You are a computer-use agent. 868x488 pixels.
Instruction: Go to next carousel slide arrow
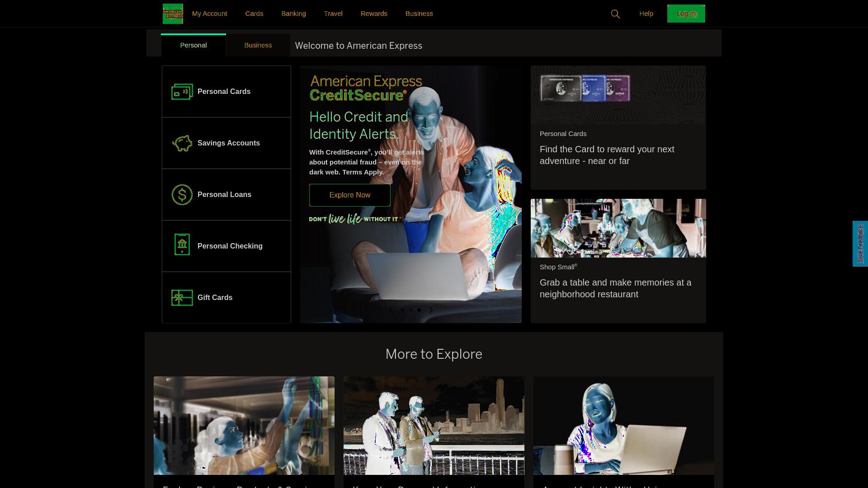431,310
